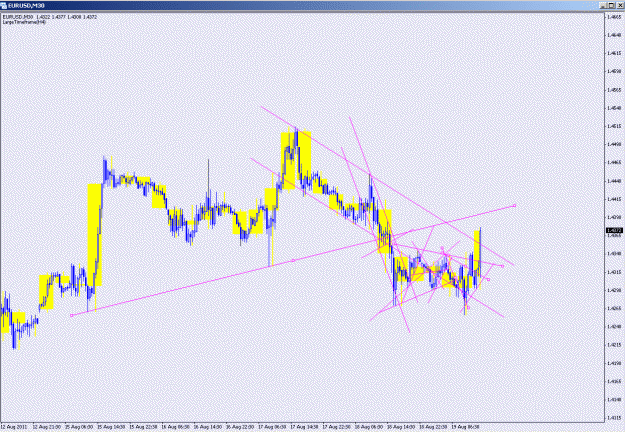Select the long rising trendline's middle anchor point
This screenshot has height=432, width=625.
click(x=293, y=261)
